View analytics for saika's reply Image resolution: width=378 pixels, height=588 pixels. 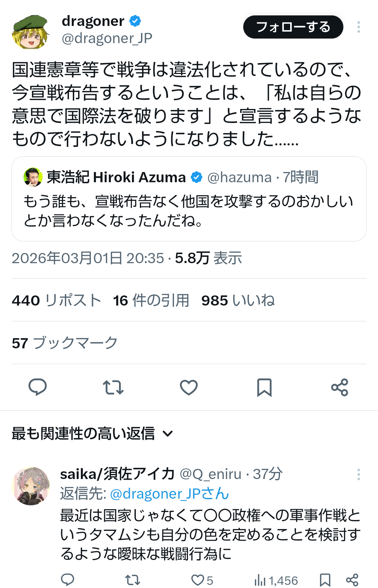pos(276,580)
